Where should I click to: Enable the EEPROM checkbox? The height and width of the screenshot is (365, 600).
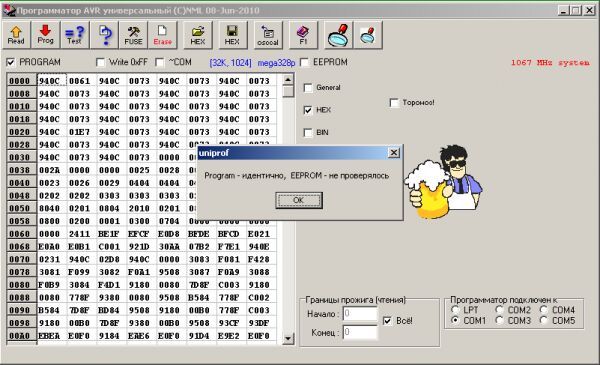pos(305,62)
